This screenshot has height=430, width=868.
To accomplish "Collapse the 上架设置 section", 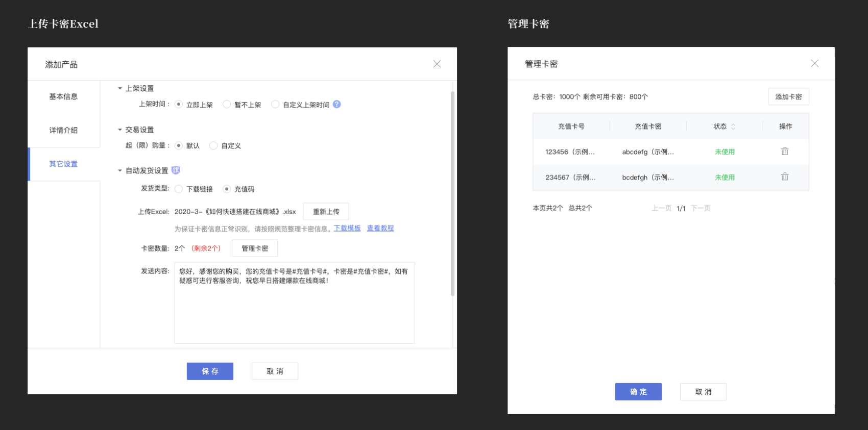I will click(120, 88).
